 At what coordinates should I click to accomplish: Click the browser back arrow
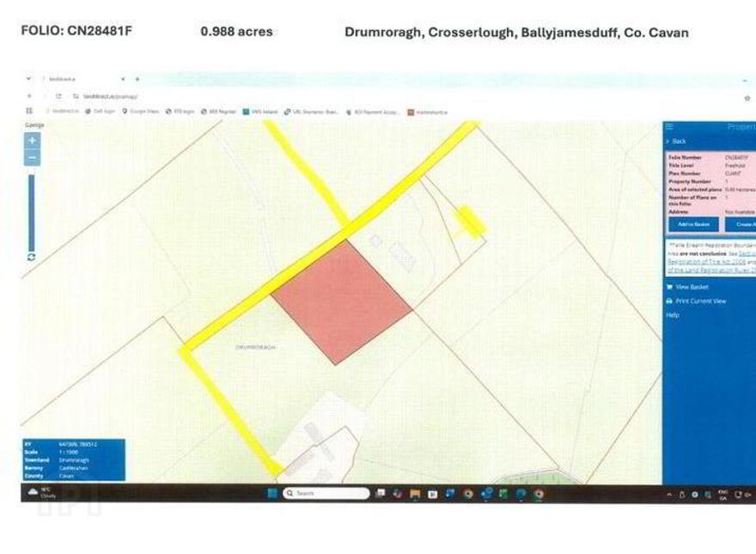(29, 96)
